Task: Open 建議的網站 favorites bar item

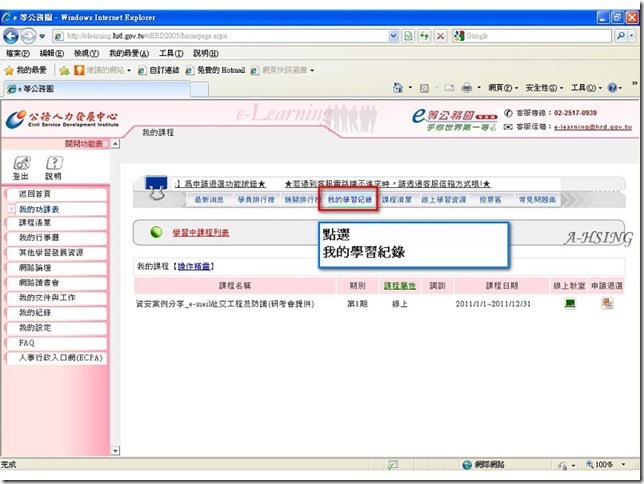Action: tap(102, 71)
